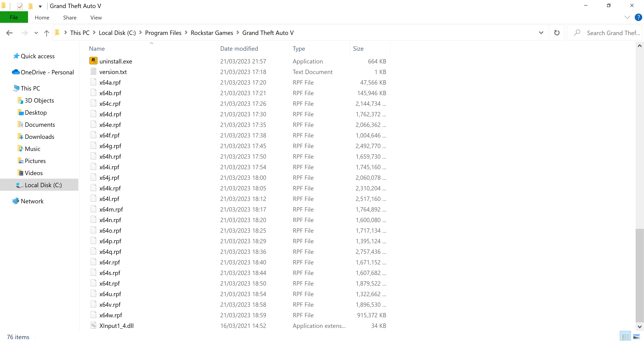Click the XInput1_4.dll file icon
Image resolution: width=644 pixels, height=341 pixels.
pyautogui.click(x=93, y=325)
